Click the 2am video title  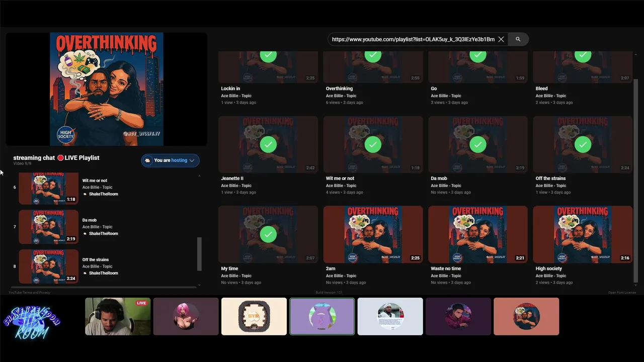tap(331, 268)
